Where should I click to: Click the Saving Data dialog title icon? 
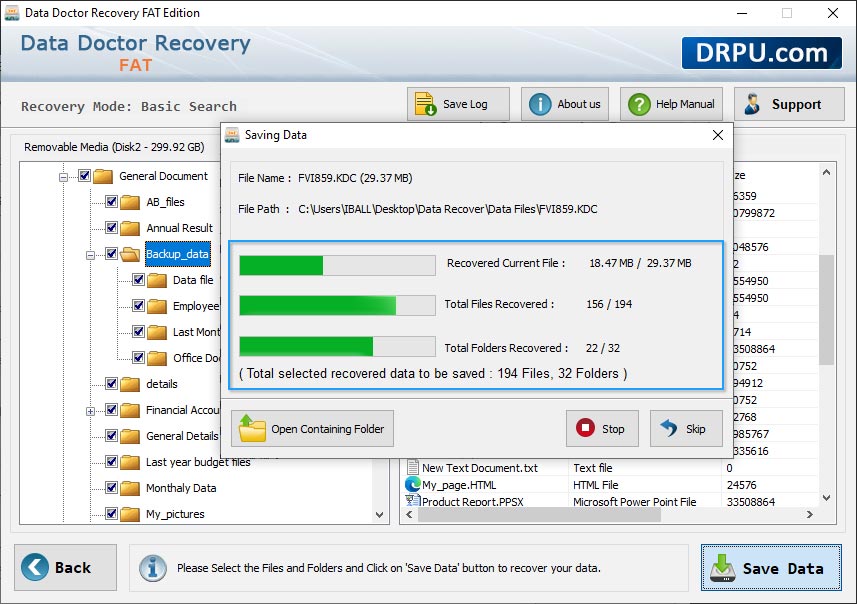232,135
